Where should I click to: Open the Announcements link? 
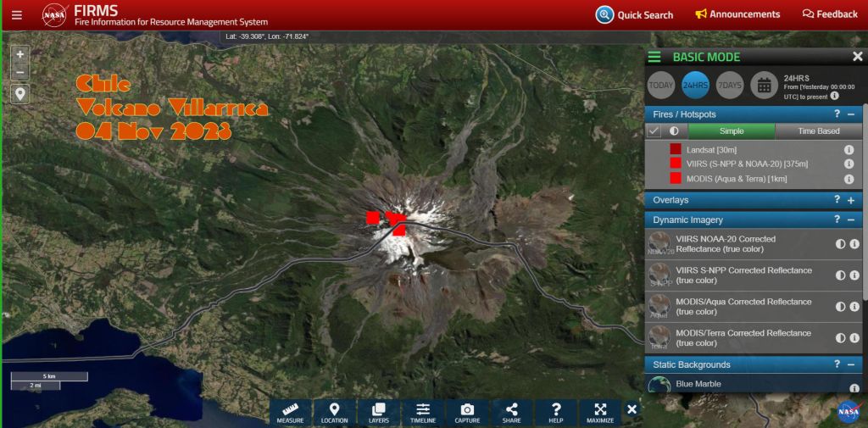(x=737, y=14)
